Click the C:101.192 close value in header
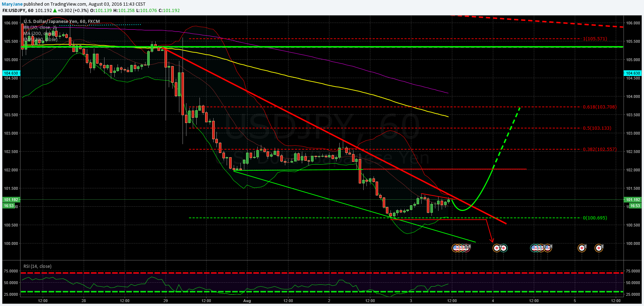This screenshot has width=644, height=306. (x=169, y=10)
